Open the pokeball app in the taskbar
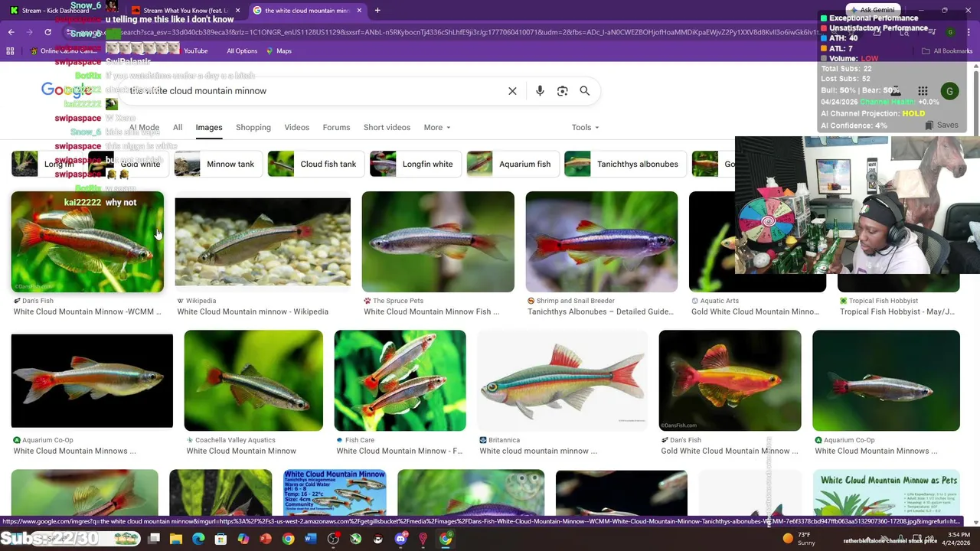The image size is (980, 551). (x=378, y=539)
